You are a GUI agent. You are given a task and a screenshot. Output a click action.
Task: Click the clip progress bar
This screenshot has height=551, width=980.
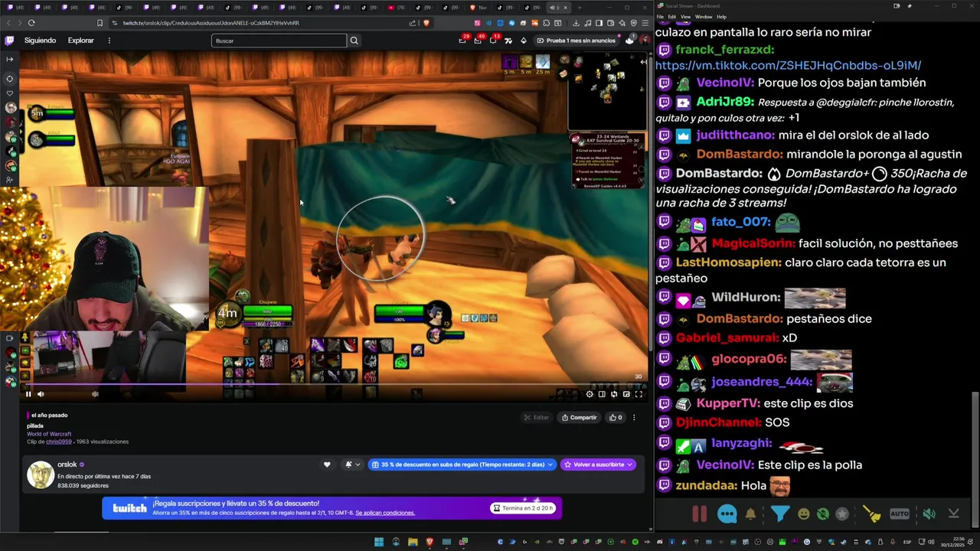tap(334, 384)
